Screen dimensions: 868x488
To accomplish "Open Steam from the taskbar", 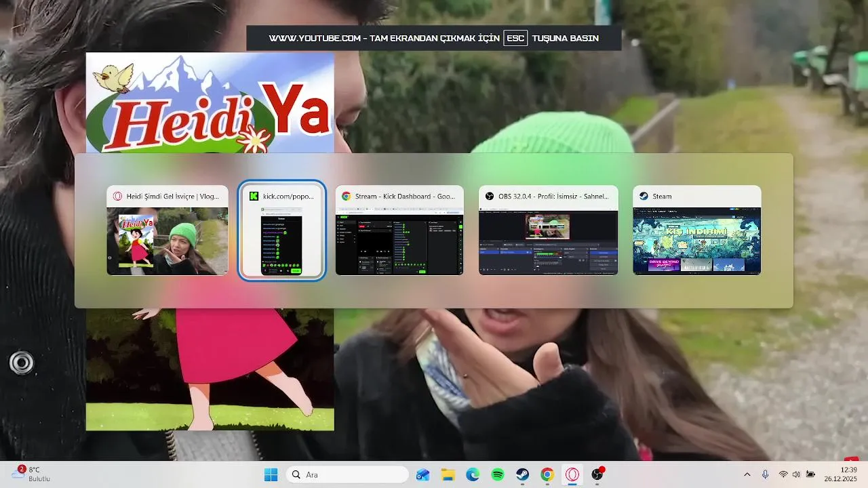I will (522, 474).
